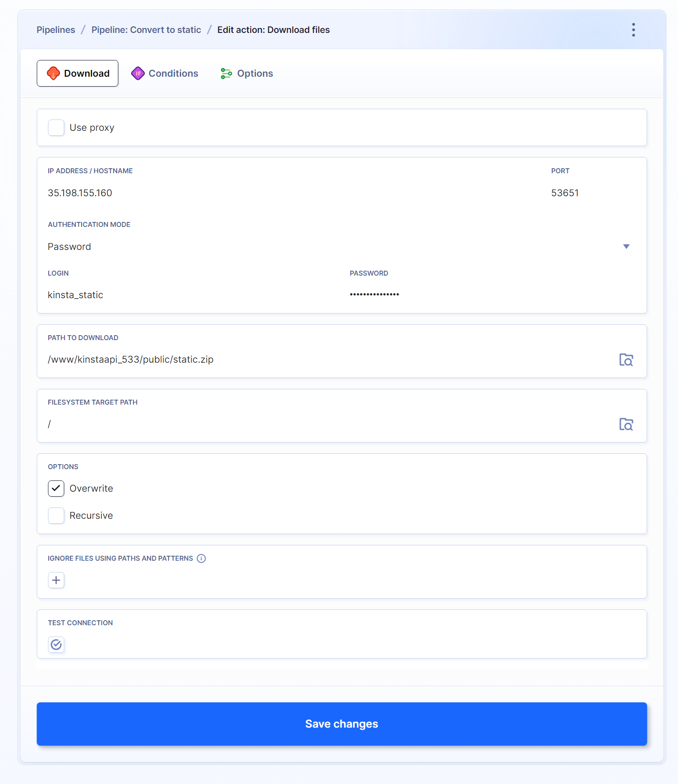This screenshot has height=784, width=678.
Task: Enable the Recursive checkbox
Action: click(x=56, y=516)
